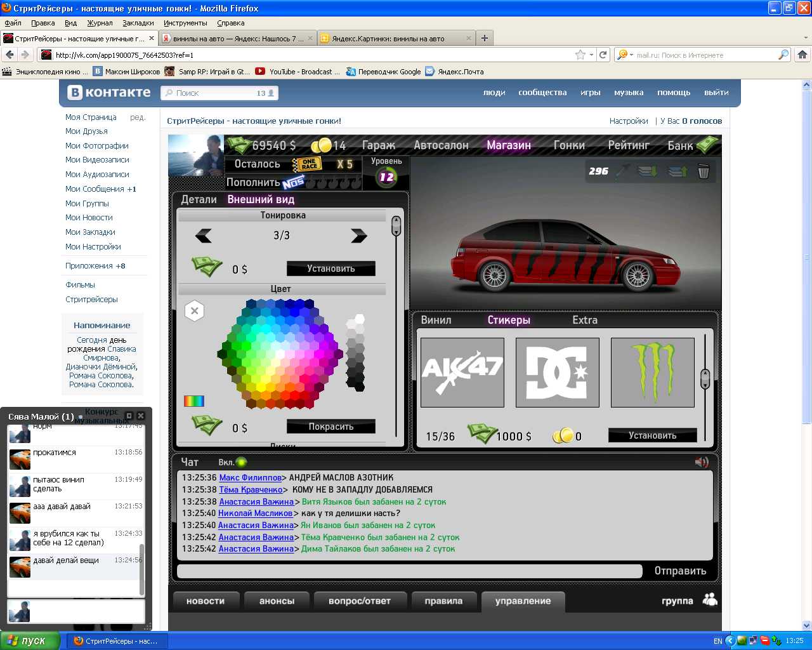Click the NOS refill icon
The width and height of the screenshot is (812, 650).
294,183
